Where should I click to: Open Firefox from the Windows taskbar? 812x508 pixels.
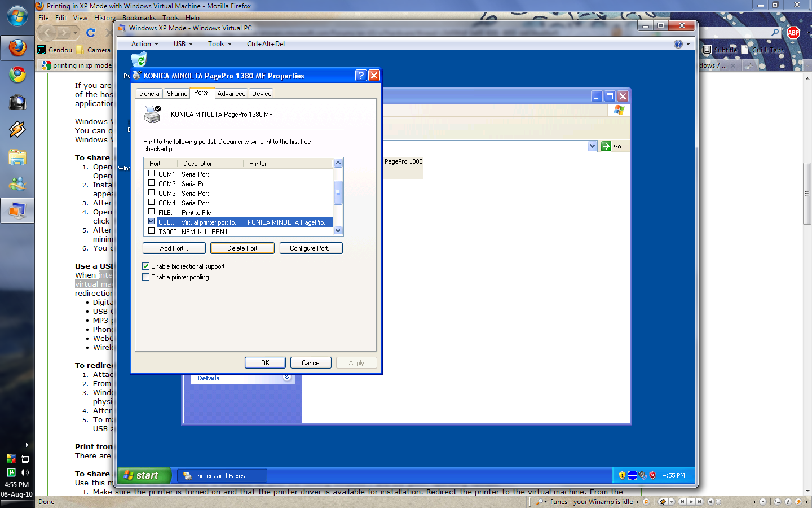pos(17,48)
